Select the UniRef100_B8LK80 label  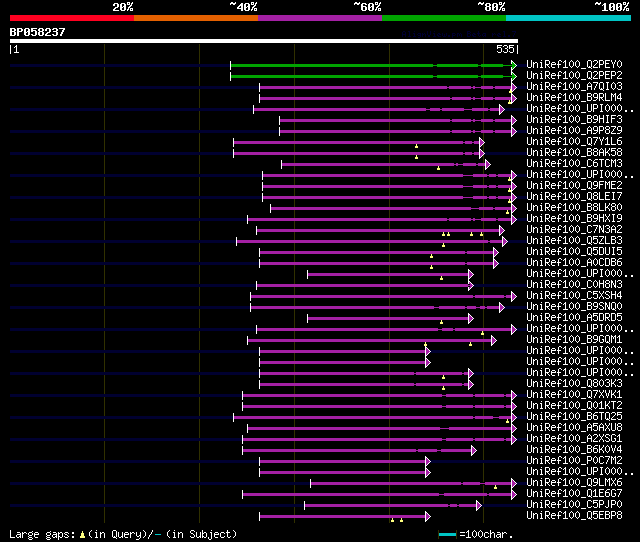(x=574, y=208)
